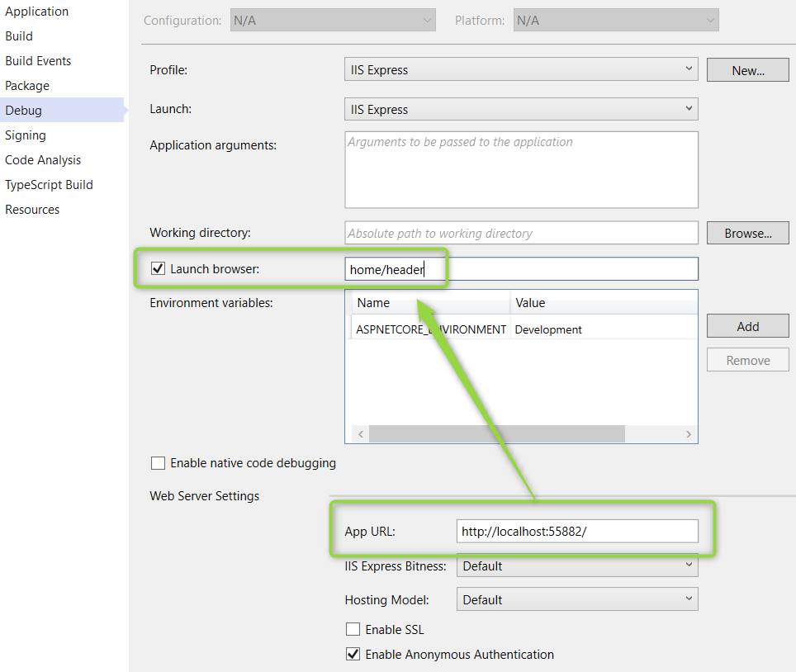Select the Signing settings page
Image resolution: width=796 pixels, height=672 pixels.
[25, 135]
